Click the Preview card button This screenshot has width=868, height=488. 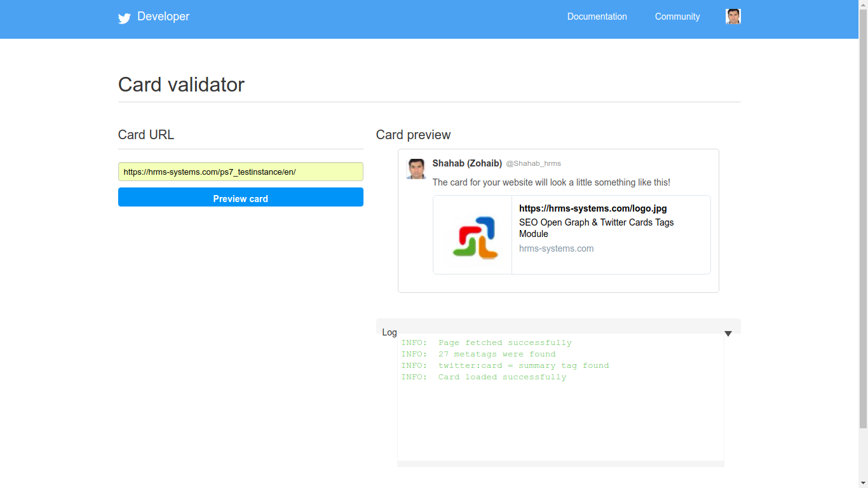241,197
